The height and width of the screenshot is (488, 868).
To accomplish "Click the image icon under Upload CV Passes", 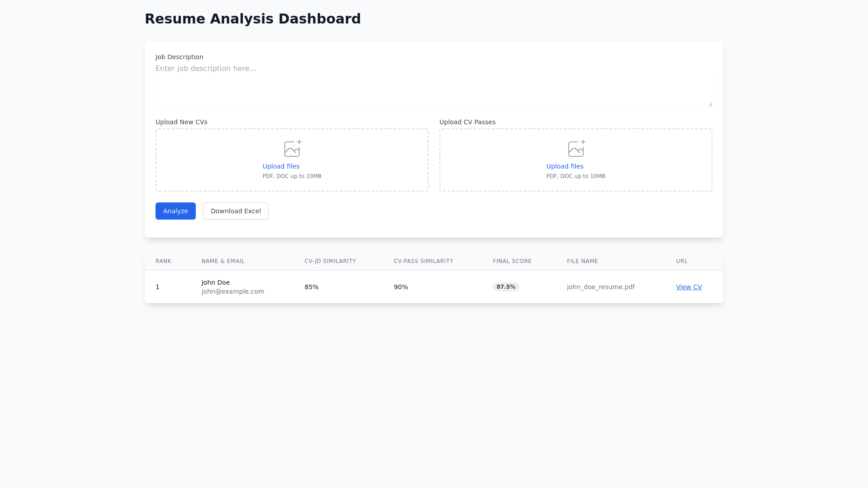I will [576, 149].
